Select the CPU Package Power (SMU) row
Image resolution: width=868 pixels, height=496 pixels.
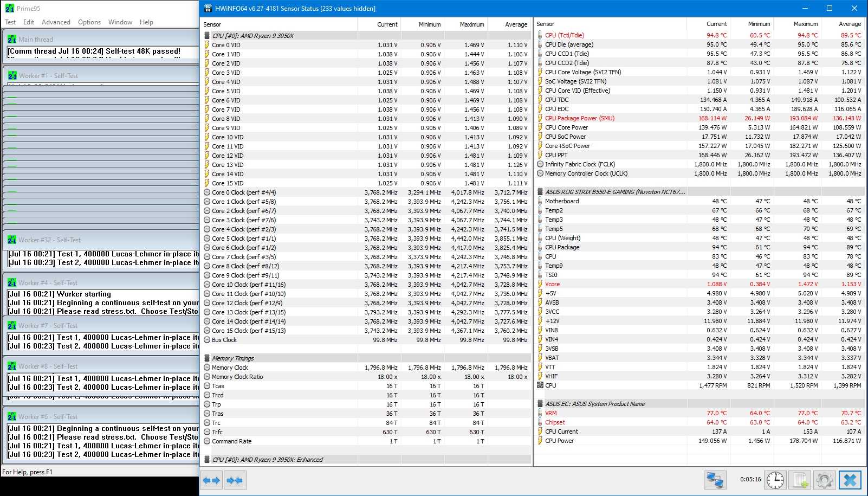(x=579, y=118)
